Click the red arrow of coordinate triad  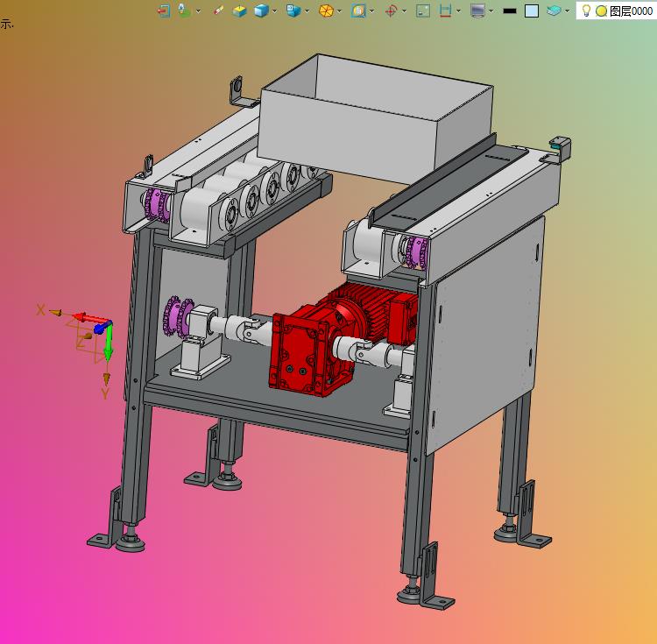[x=91, y=319]
